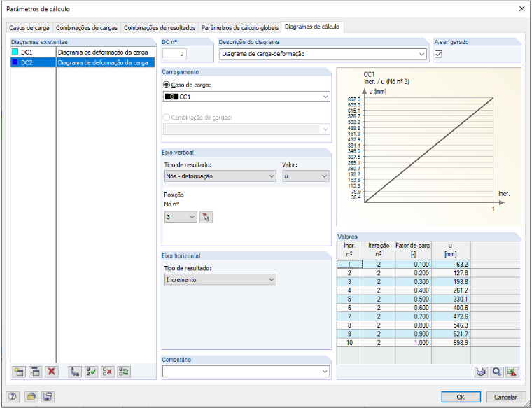Click the 'Incr. nº' column header

(349, 250)
